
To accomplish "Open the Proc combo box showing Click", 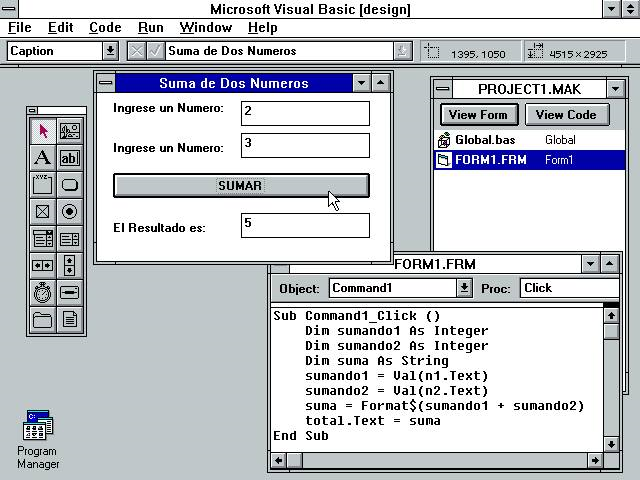I will click(x=569, y=288).
